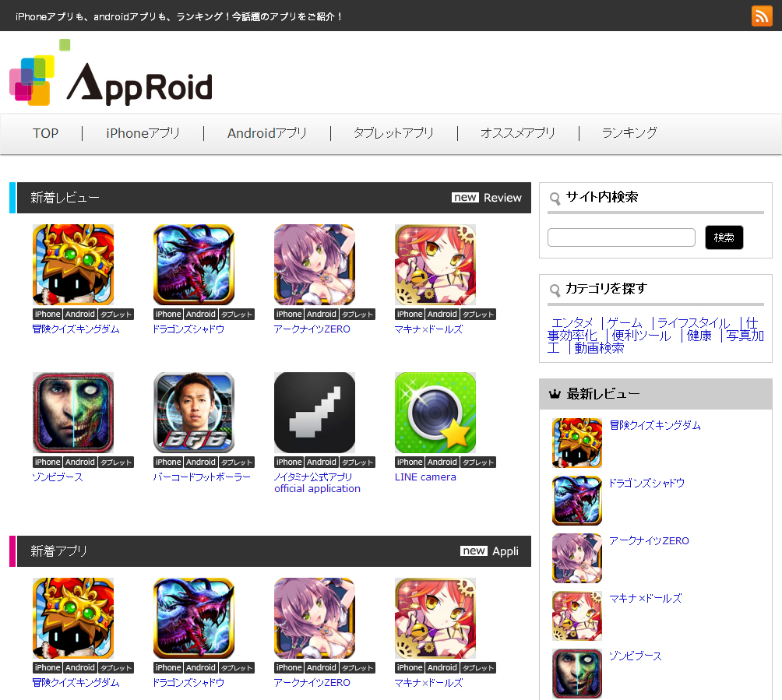Open マキナ×ドールズ icon in 新着レビュー

point(435,265)
